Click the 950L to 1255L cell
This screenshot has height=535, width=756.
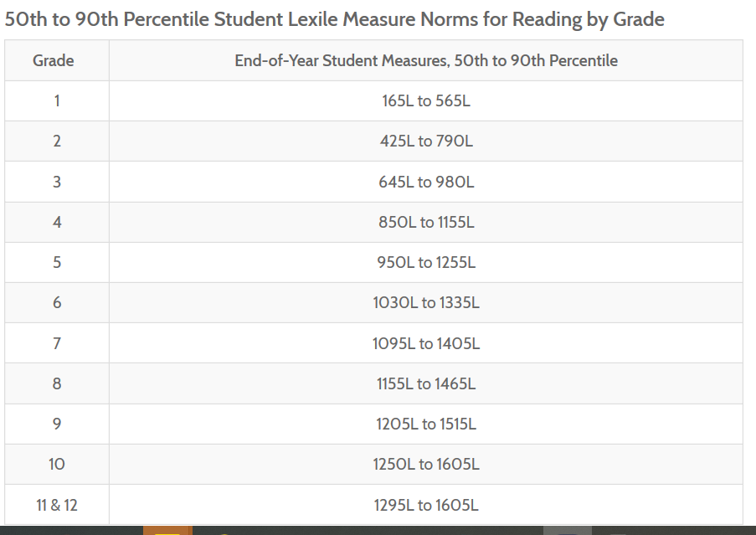426,262
